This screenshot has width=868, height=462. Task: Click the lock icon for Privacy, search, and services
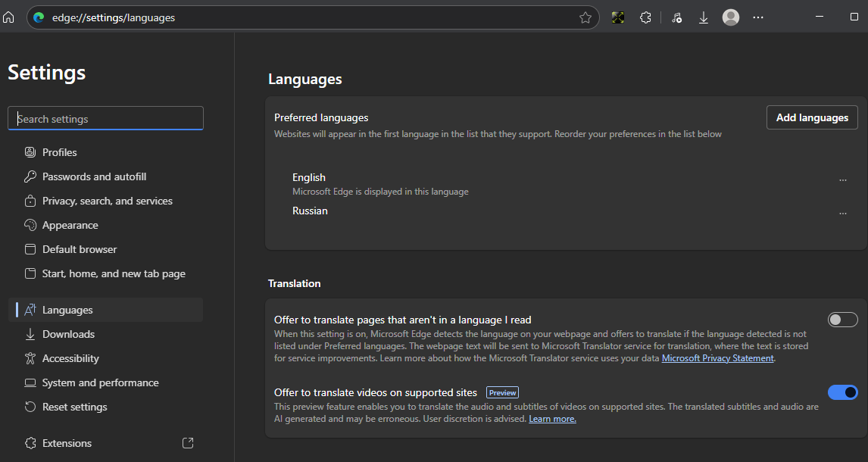click(30, 201)
